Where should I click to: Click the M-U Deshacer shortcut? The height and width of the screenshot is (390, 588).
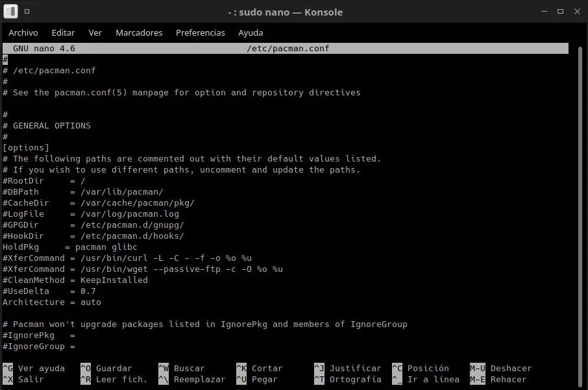(501, 368)
